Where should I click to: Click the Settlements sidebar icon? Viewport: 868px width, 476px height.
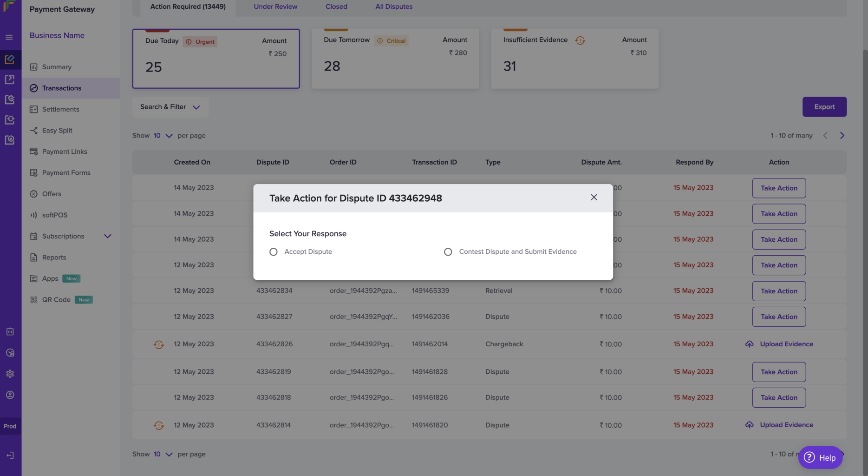point(33,109)
